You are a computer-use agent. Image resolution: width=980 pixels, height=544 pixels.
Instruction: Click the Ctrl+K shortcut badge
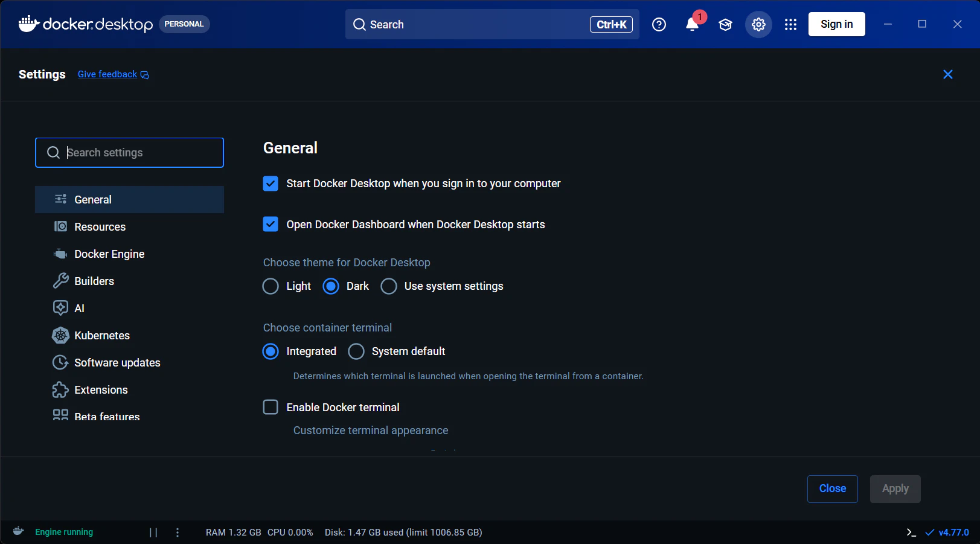(x=611, y=24)
